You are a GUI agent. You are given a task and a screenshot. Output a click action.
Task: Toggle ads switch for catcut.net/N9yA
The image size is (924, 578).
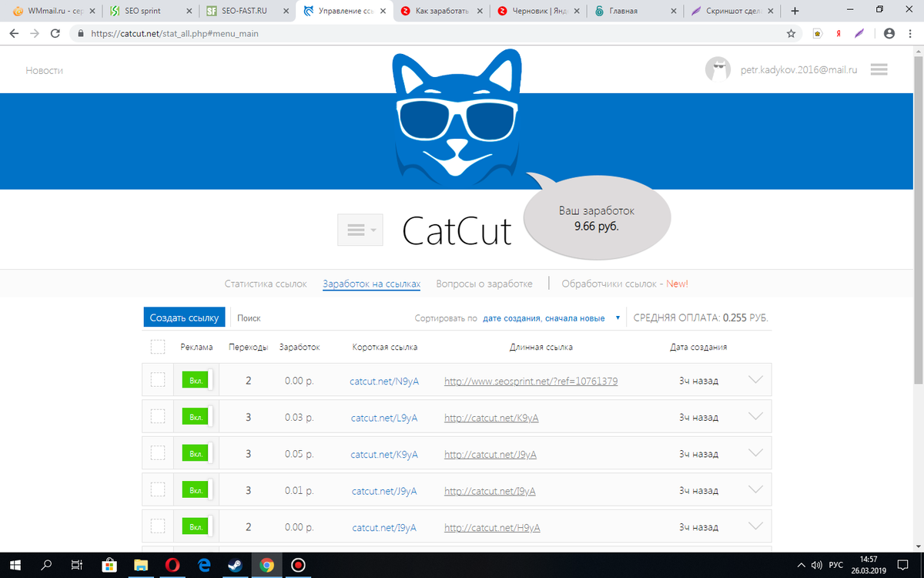197,380
